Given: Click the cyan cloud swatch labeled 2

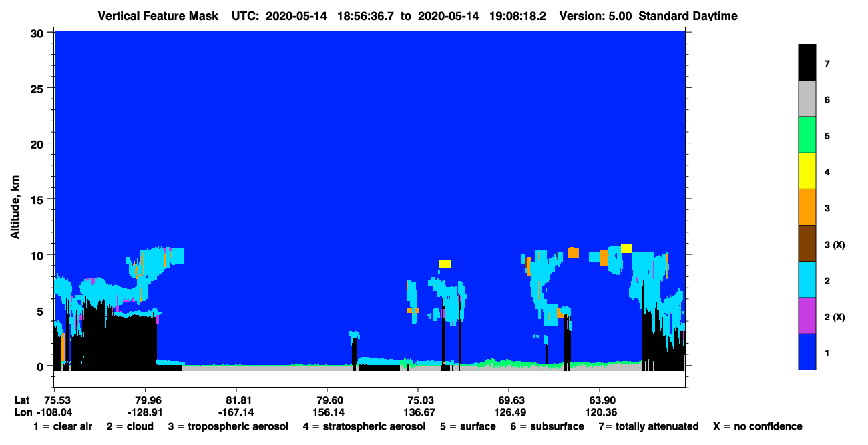Looking at the screenshot, I should (x=807, y=279).
